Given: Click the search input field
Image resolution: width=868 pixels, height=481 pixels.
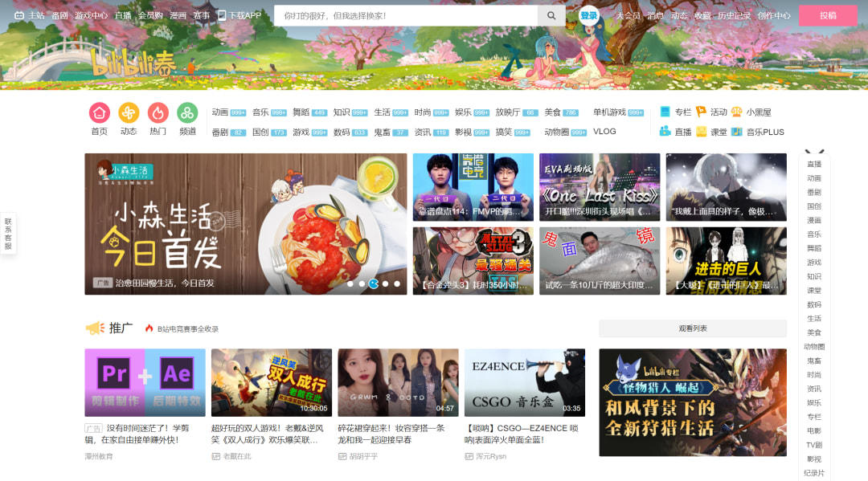Looking at the screenshot, I should [406, 15].
